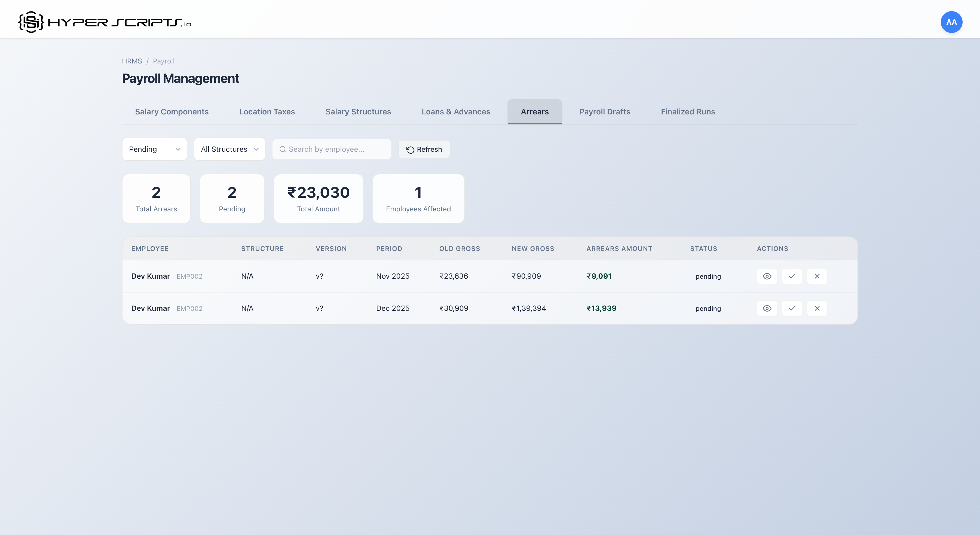
Task: Approve the Dec 2025 arrears entry
Action: tap(792, 308)
